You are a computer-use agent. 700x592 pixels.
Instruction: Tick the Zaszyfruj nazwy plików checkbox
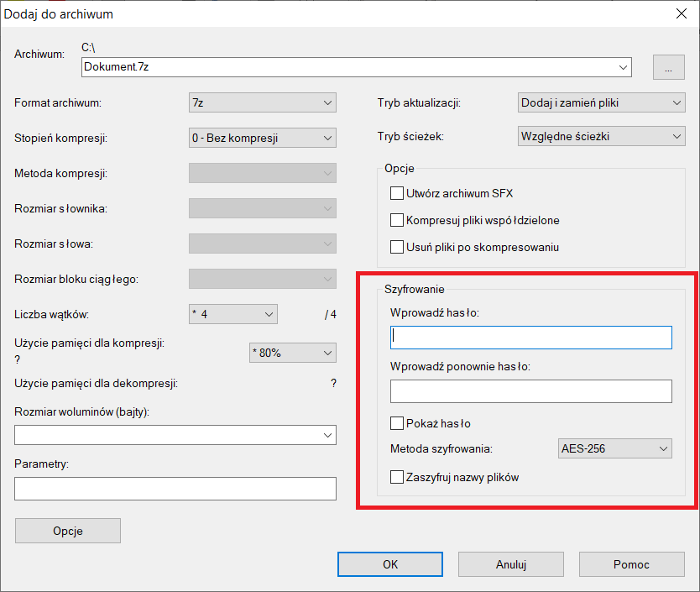[x=397, y=477]
